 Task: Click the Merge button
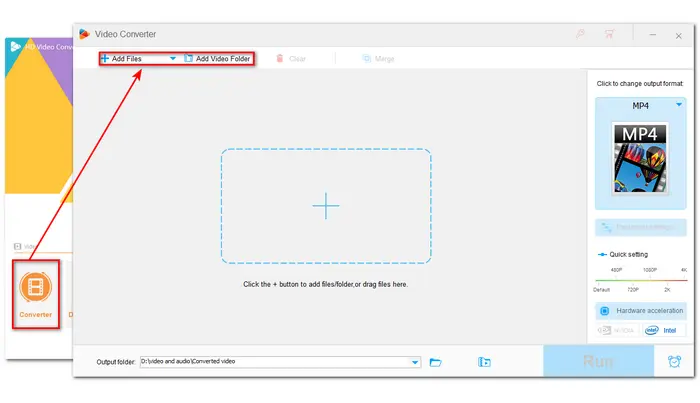pos(379,58)
